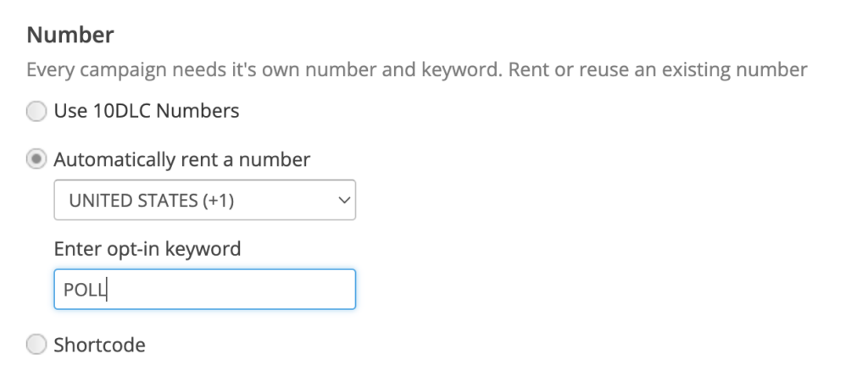
Task: Click the Use 10DLC Numbers label text
Action: click(x=146, y=111)
